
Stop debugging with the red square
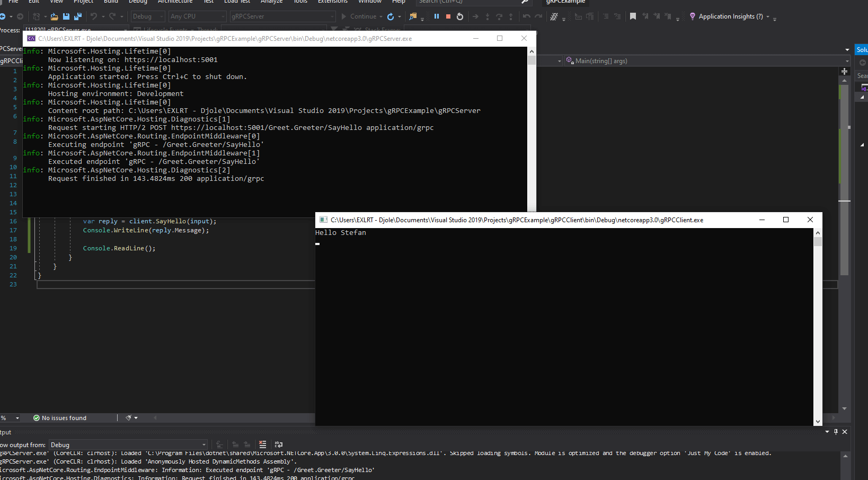coord(448,16)
